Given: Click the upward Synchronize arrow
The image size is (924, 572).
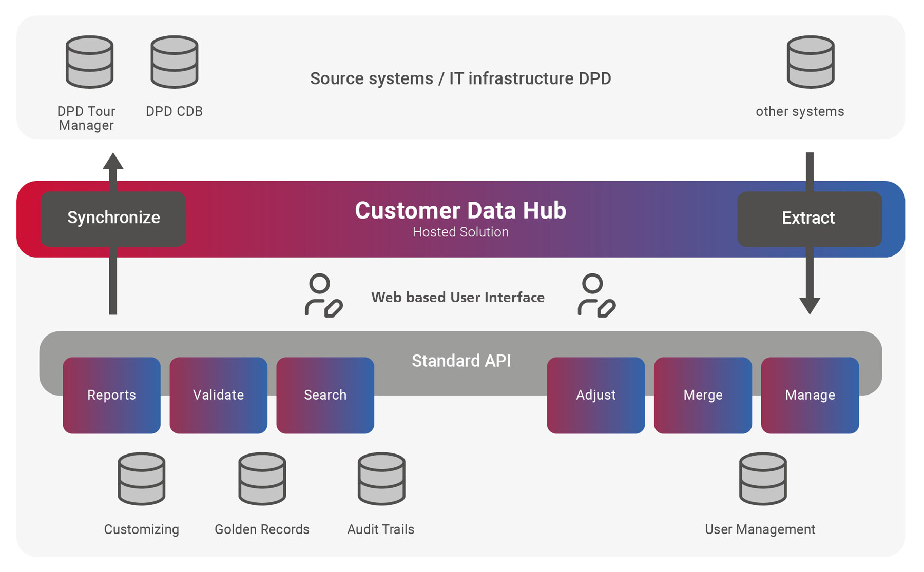Looking at the screenshot, I should pos(113,164).
